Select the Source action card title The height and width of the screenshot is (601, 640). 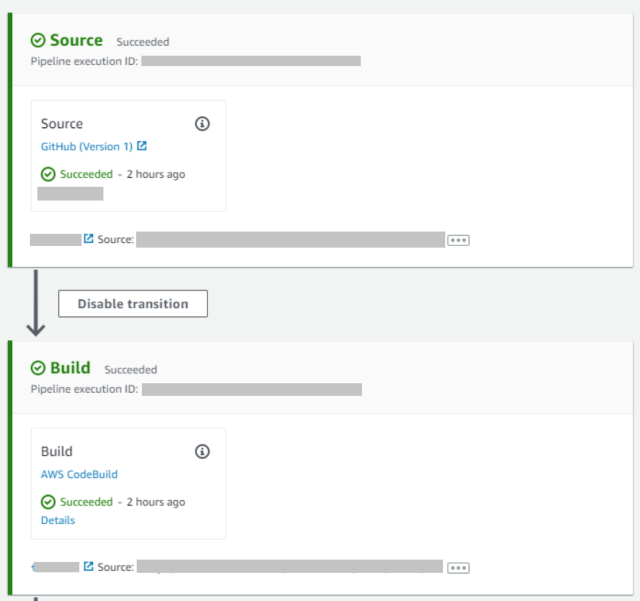coord(62,124)
